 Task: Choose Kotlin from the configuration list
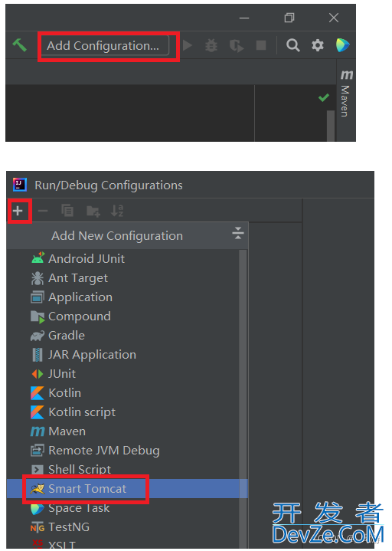coord(127,393)
